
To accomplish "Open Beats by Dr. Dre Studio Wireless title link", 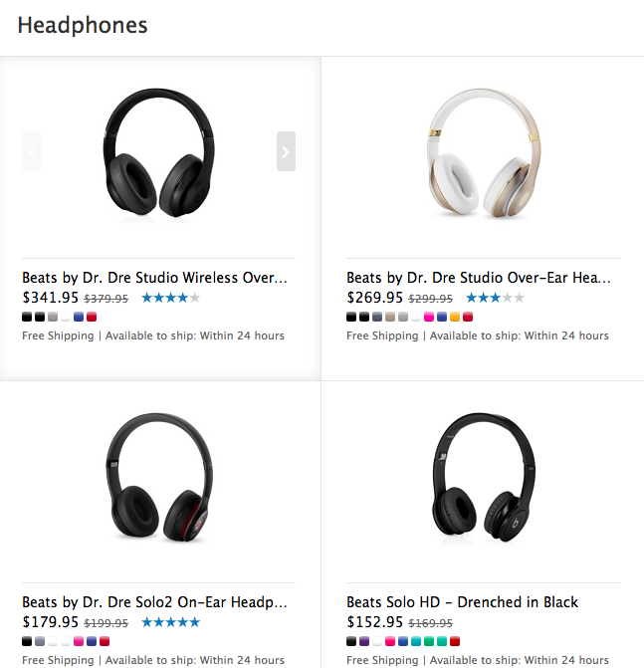I will (x=154, y=278).
